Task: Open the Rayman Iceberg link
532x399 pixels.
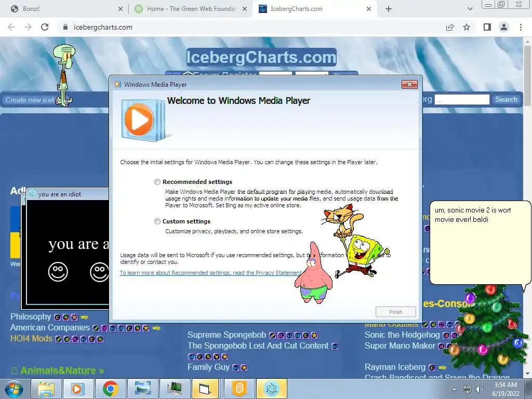Action: [x=395, y=367]
